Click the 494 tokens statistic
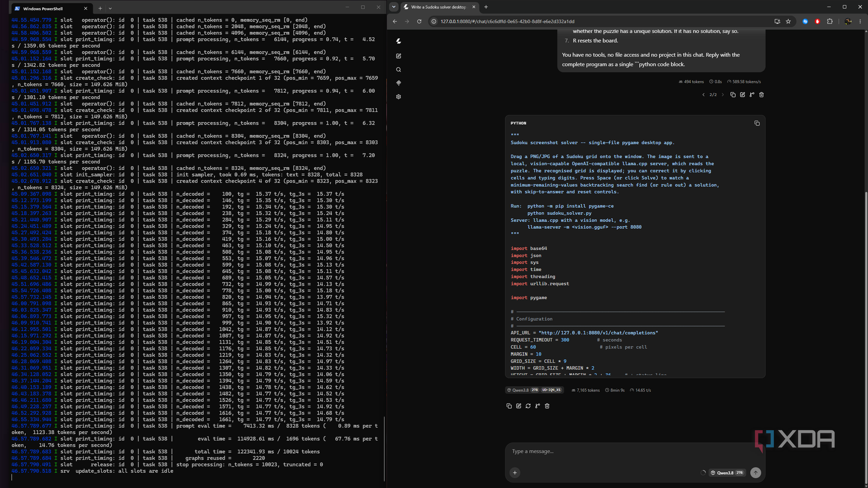 691,82
